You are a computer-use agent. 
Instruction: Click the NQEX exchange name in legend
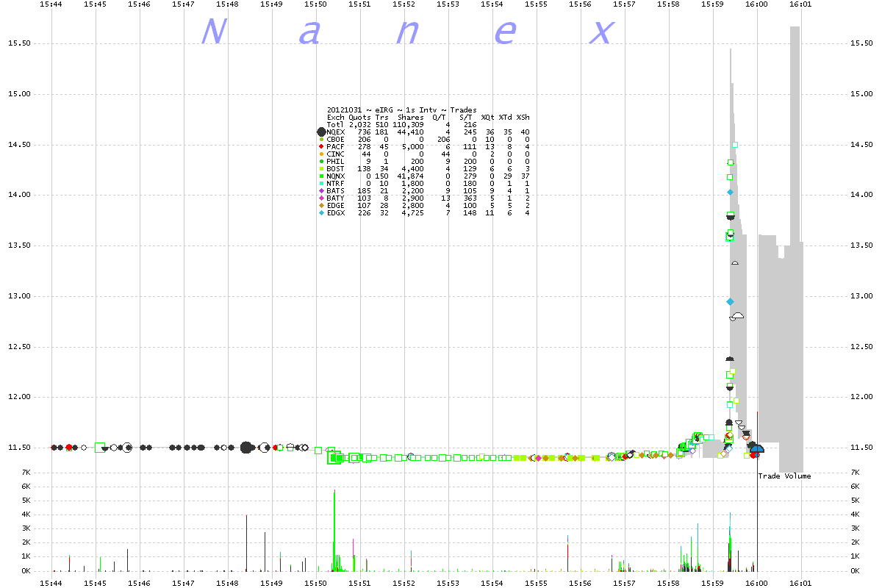coord(335,132)
